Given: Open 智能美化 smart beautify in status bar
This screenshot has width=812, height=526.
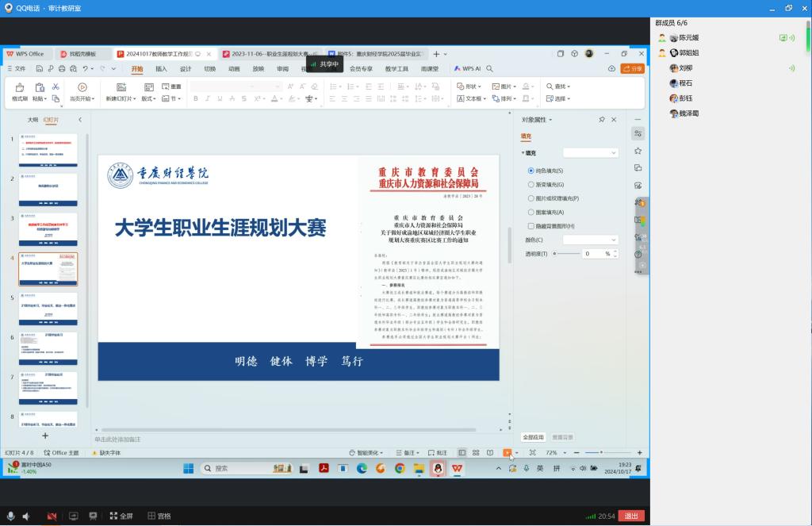Looking at the screenshot, I should click(x=366, y=453).
